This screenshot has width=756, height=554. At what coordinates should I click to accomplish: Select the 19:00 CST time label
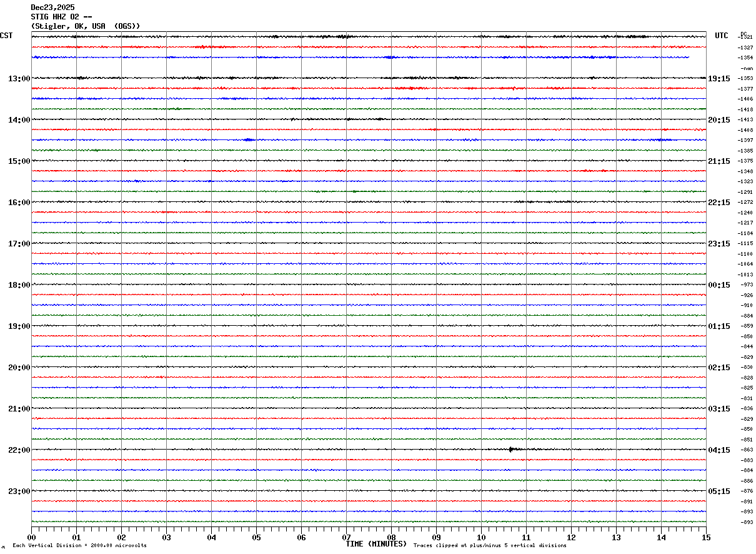tap(19, 326)
